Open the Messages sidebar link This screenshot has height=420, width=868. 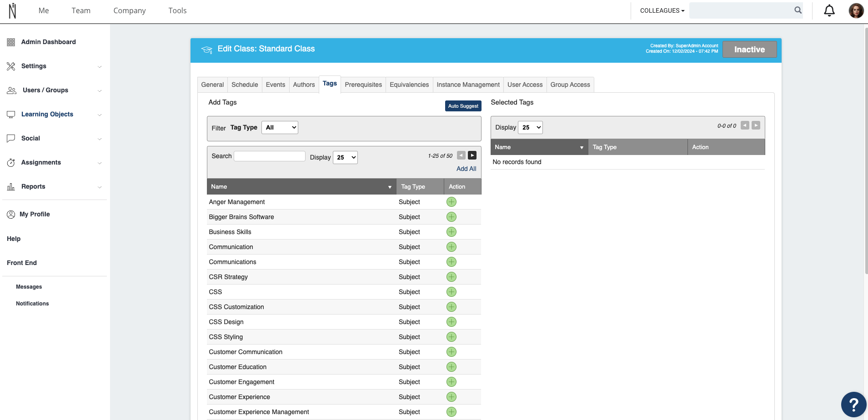29,287
